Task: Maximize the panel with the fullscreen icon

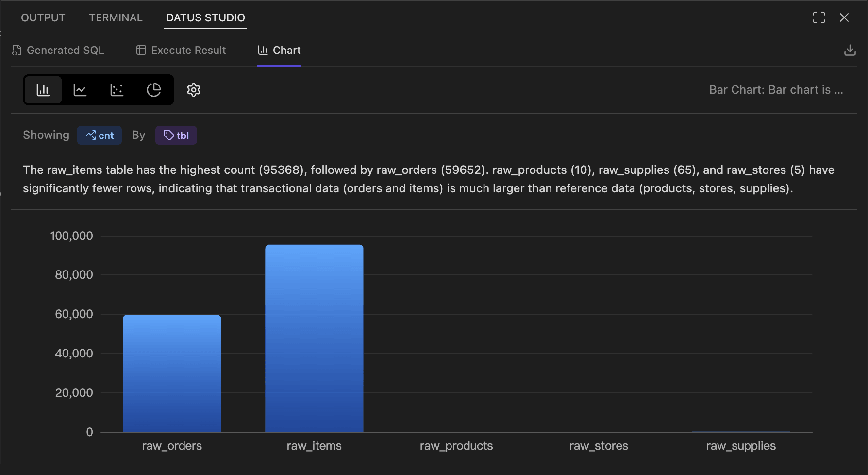Action: (x=819, y=17)
